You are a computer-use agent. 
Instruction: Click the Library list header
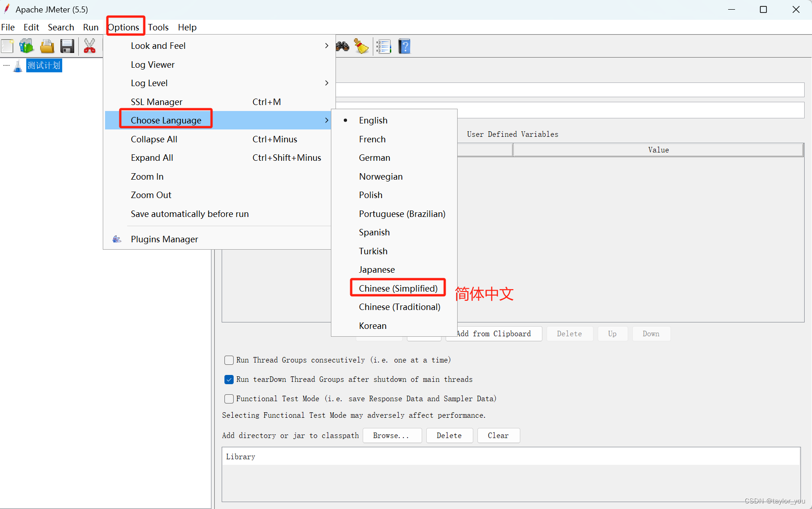511,456
